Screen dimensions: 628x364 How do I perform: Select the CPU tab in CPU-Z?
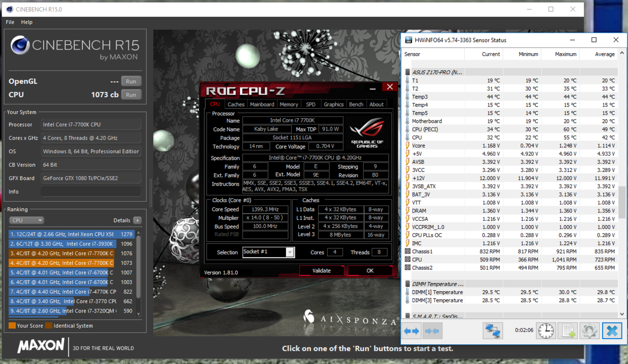click(x=215, y=104)
